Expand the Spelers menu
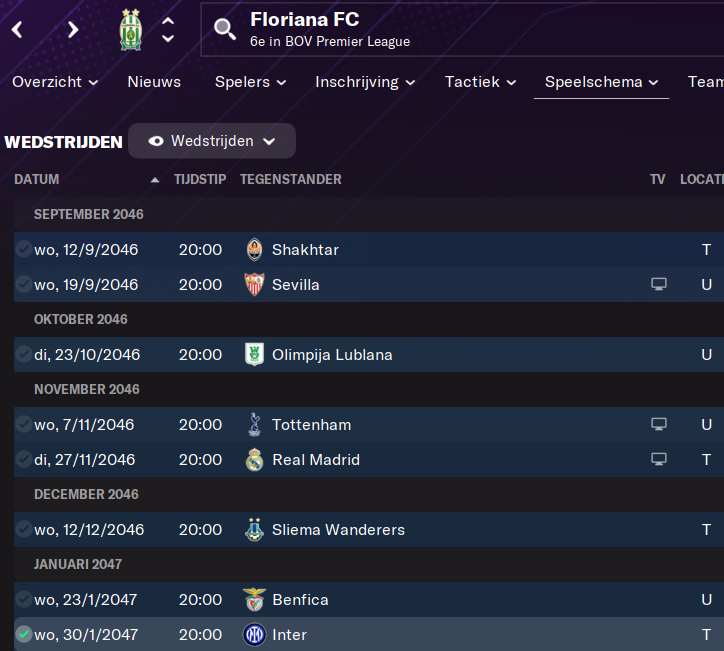 [x=250, y=82]
